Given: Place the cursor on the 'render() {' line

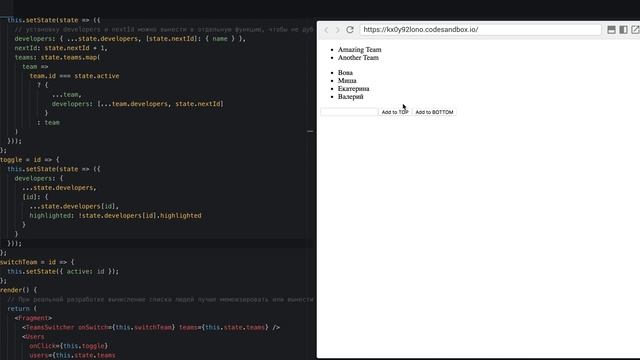Looking at the screenshot, I should pyautogui.click(x=18, y=290).
